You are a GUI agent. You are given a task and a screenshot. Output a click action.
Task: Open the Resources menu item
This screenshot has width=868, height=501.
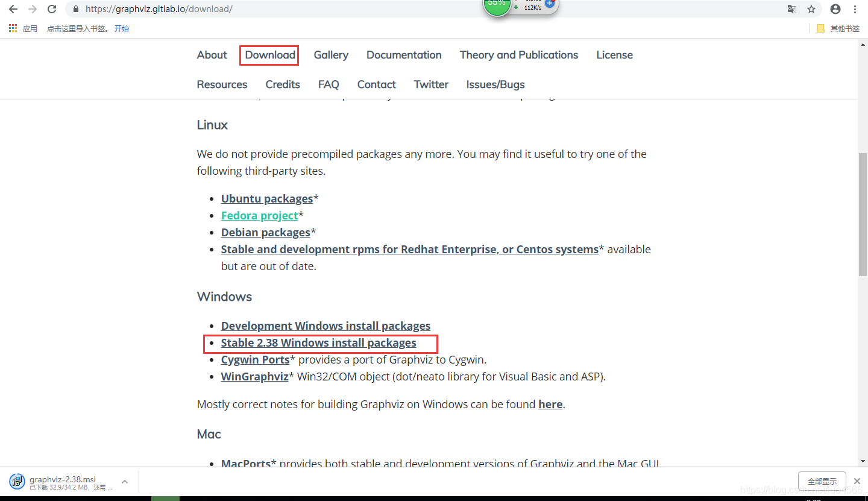pos(222,84)
